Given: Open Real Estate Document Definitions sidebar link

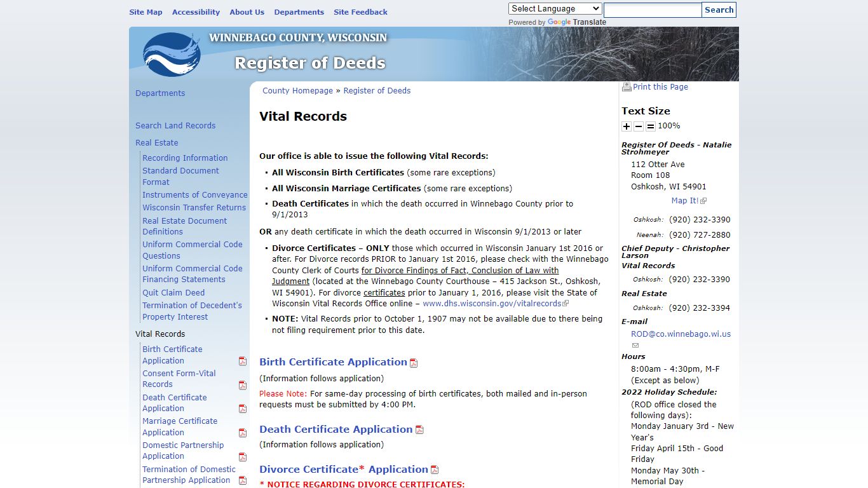Looking at the screenshot, I should (184, 226).
